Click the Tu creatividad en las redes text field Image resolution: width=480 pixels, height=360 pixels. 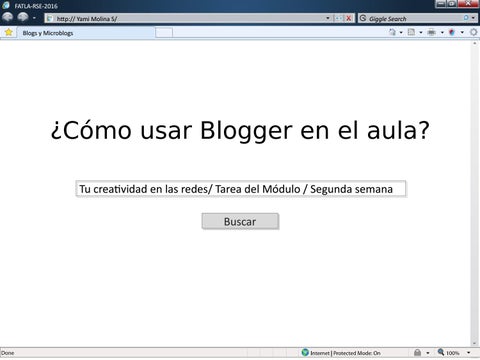241,189
